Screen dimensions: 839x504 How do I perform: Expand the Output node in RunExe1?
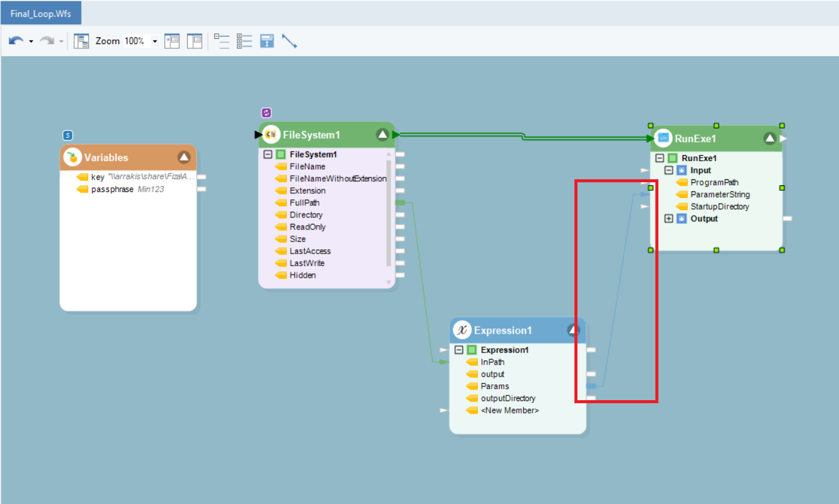669,219
